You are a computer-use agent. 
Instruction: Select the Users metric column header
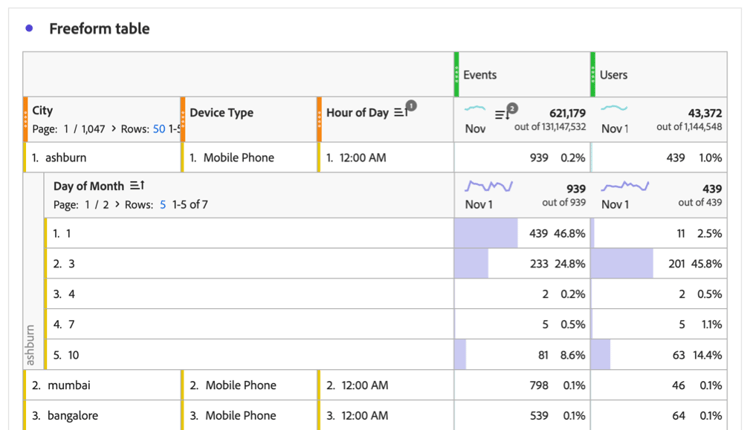(x=613, y=75)
